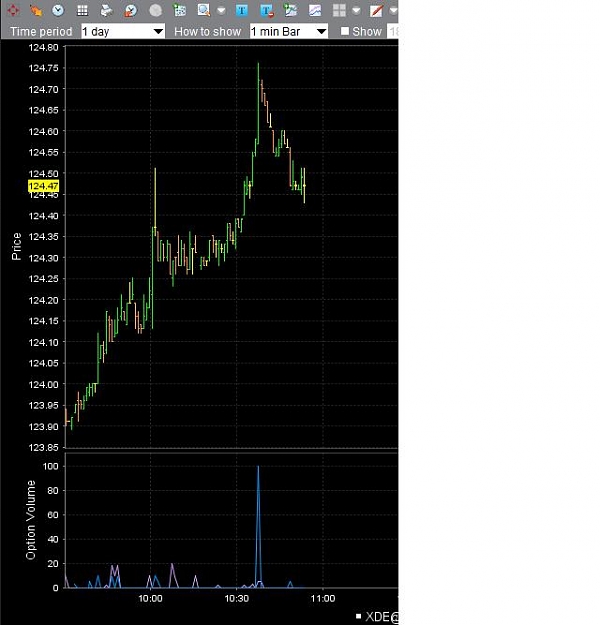Open the dropdown arrow beside the magnifier icon
Image resolution: width=600 pixels, height=625 pixels.
[221, 11]
